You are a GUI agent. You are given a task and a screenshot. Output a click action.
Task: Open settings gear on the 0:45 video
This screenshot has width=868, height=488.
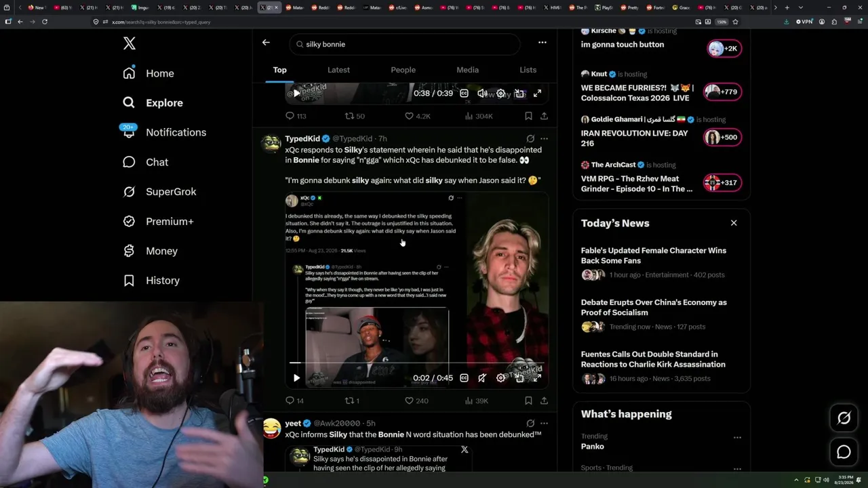pos(500,378)
